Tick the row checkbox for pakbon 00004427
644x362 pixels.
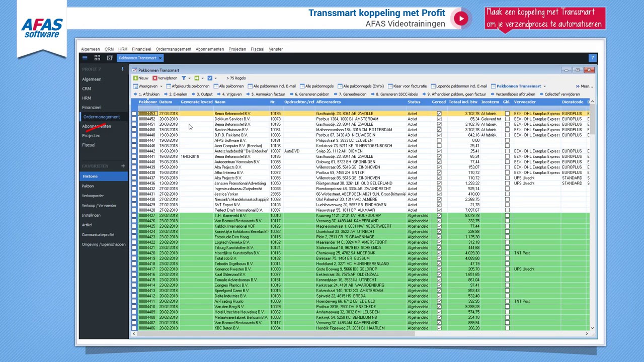coord(134,216)
